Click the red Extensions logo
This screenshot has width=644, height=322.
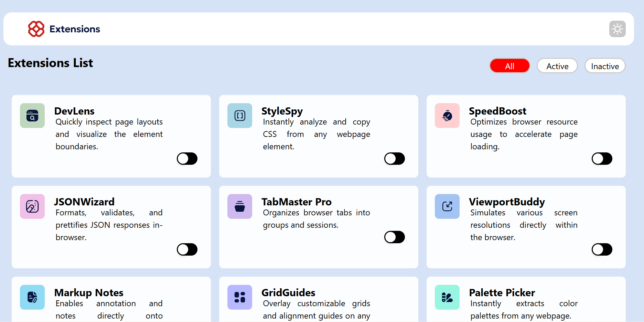36,29
